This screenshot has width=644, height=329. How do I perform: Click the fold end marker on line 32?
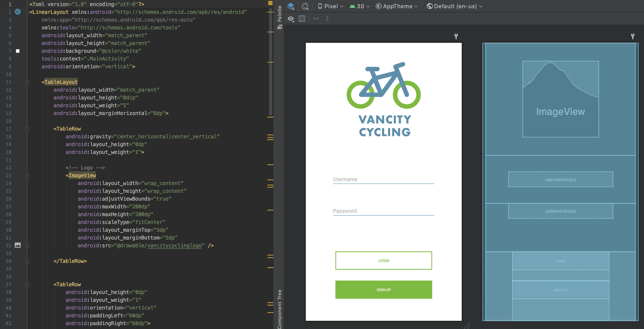(x=27, y=246)
